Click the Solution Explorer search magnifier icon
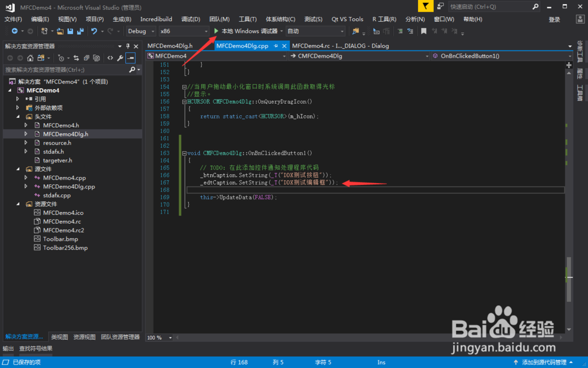588x368 pixels. [132, 69]
